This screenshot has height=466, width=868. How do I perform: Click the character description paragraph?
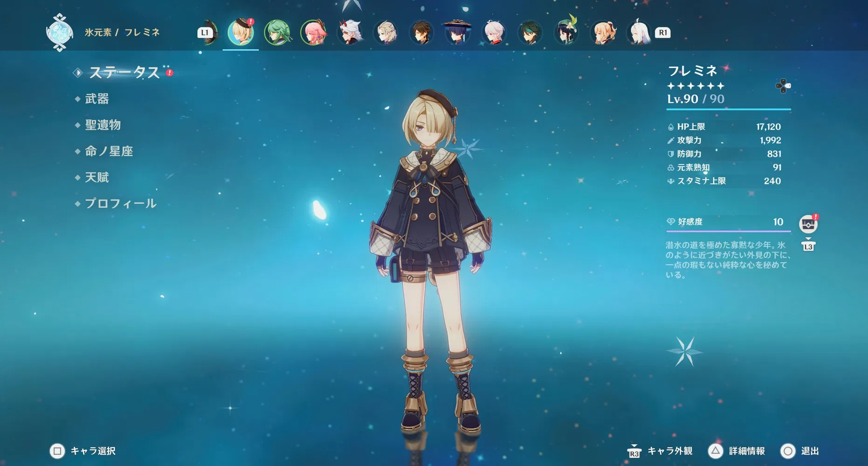(x=728, y=260)
